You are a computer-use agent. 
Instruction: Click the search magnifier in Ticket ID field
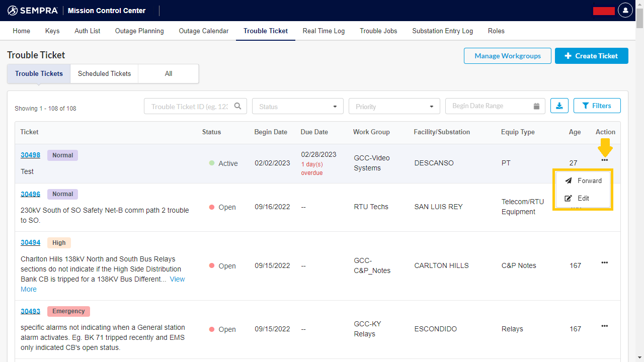[x=238, y=106]
